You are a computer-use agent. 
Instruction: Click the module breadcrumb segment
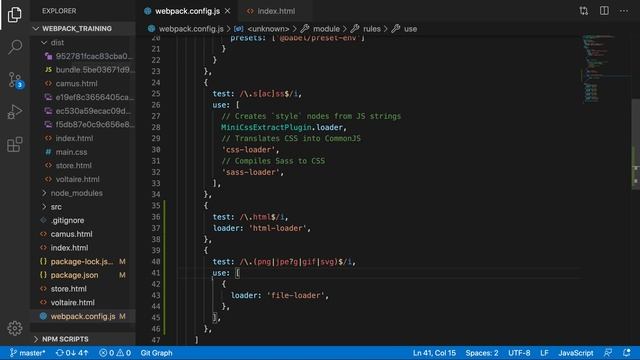click(326, 29)
